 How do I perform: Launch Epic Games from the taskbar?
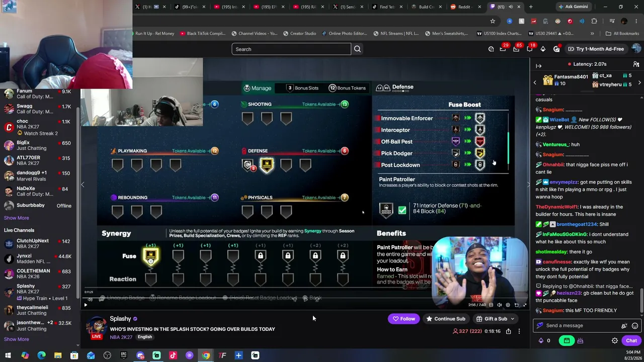[x=124, y=355]
